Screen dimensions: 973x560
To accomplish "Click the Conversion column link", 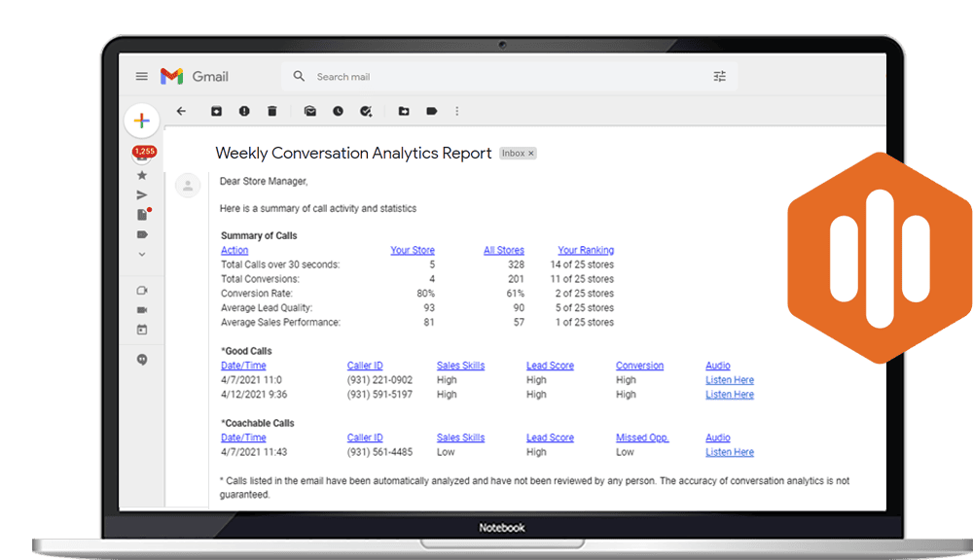I will 640,366.
